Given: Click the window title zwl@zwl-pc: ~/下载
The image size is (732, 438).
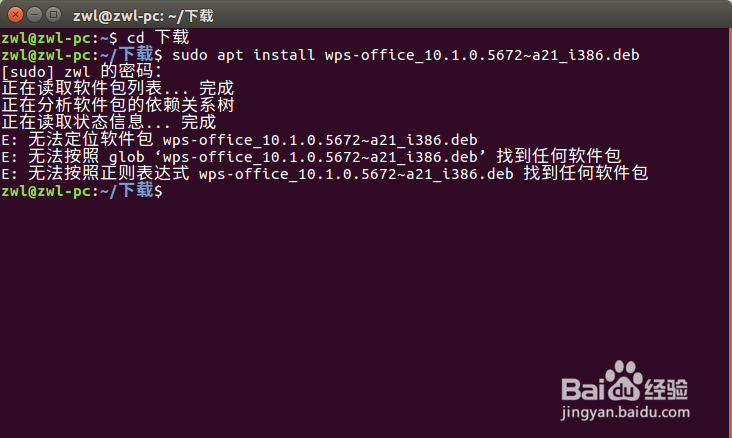Looking at the screenshot, I should click(x=143, y=16).
